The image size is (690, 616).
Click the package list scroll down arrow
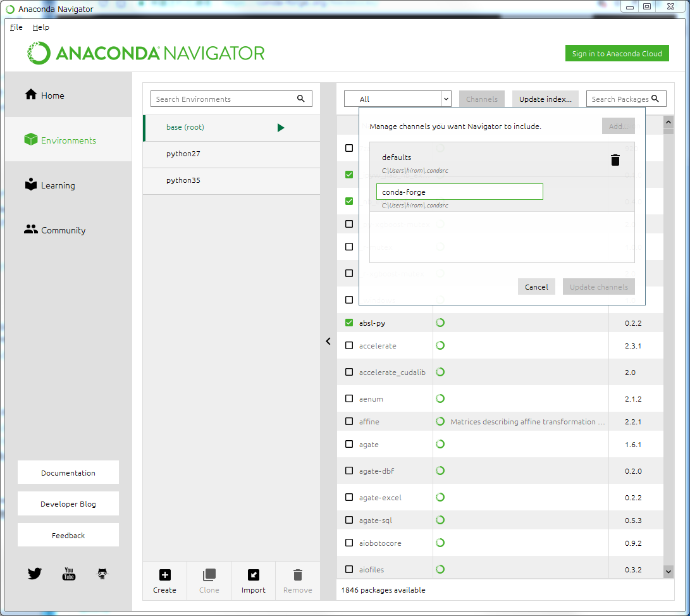point(668,572)
